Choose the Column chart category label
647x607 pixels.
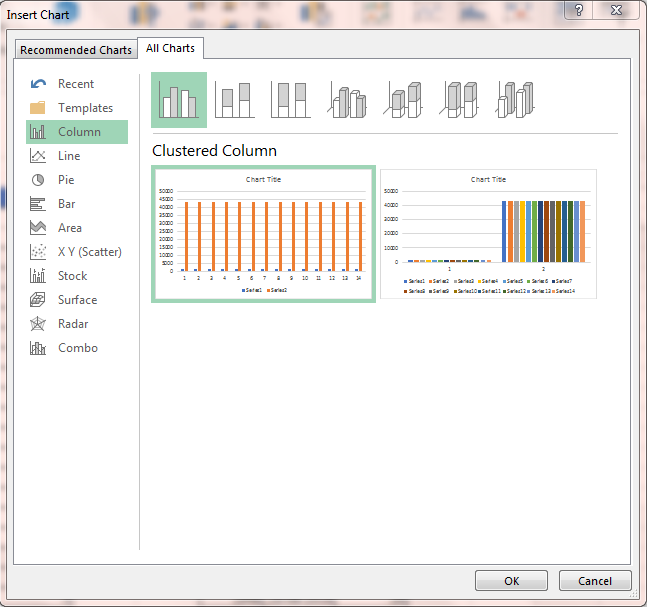(79, 132)
